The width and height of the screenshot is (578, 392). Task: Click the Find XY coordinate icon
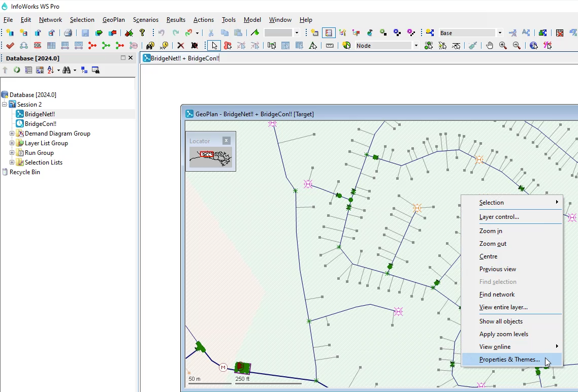click(x=164, y=46)
